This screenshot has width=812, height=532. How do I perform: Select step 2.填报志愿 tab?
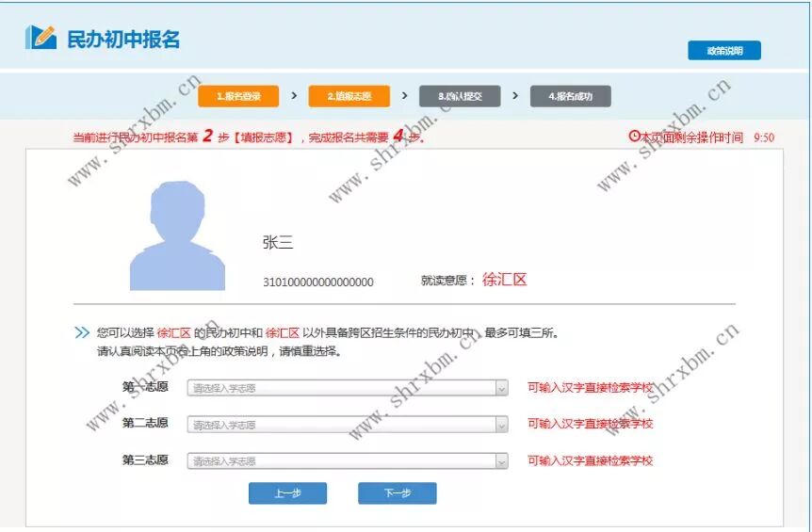(x=349, y=96)
